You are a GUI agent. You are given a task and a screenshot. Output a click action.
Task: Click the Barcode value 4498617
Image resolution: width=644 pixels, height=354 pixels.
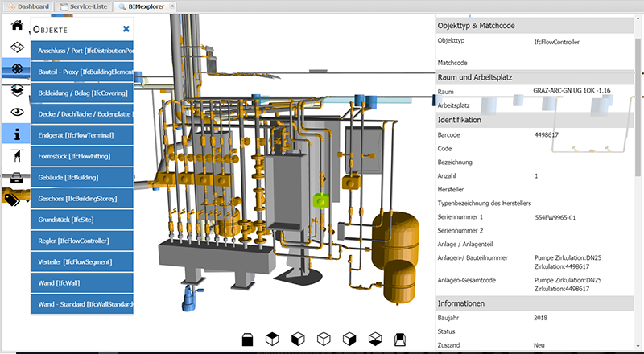tap(547, 134)
